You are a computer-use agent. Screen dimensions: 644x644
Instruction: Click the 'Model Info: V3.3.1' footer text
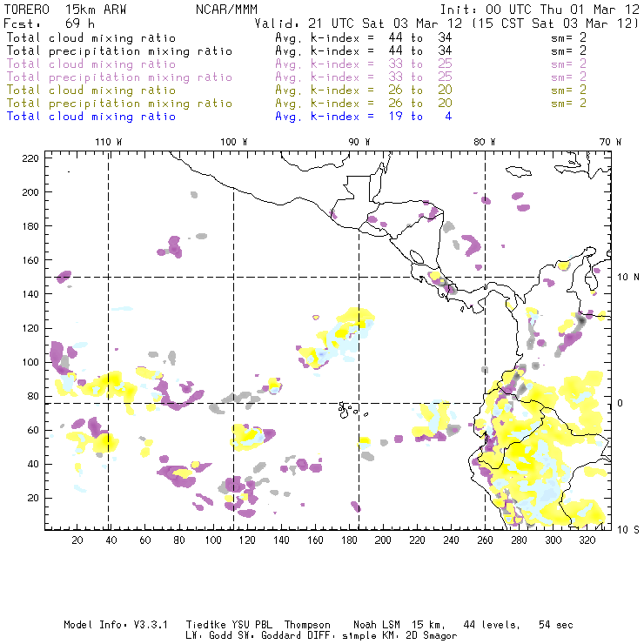pyautogui.click(x=116, y=625)
